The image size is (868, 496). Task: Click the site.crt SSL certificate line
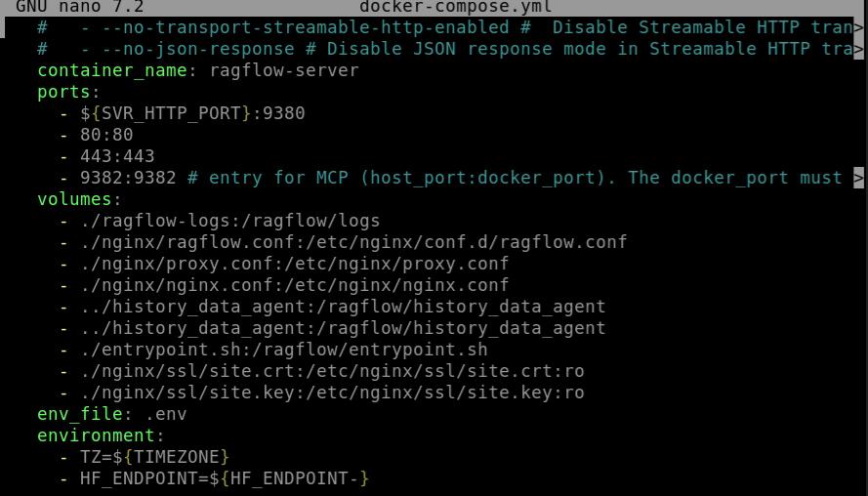point(332,371)
